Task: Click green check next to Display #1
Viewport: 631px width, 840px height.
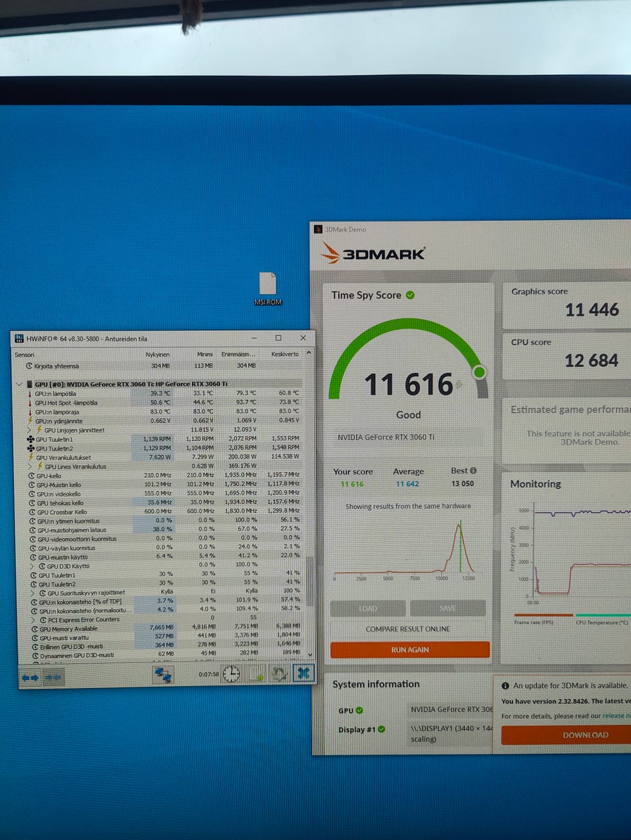Action: click(382, 729)
